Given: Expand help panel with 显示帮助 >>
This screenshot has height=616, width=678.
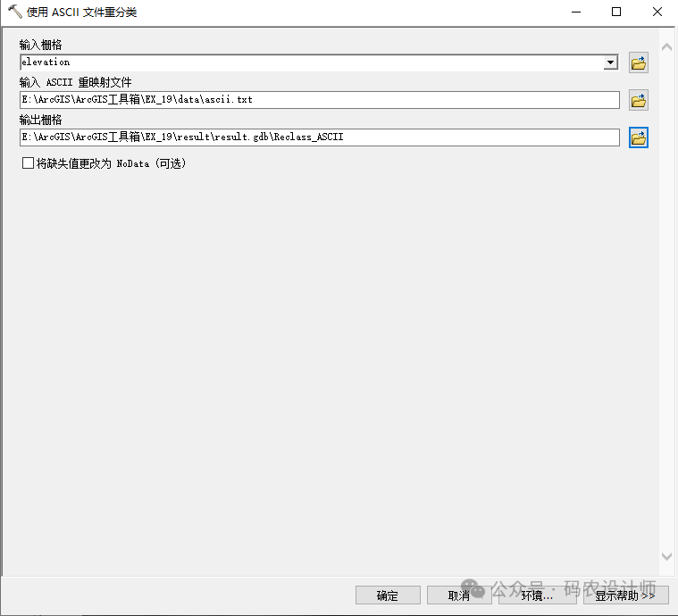Looking at the screenshot, I should coord(625,595).
